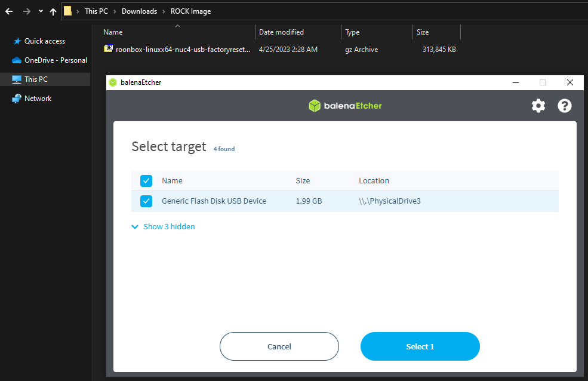Click the balenaEtcher logo in header
Image resolution: width=588 pixels, height=381 pixels.
pos(345,106)
